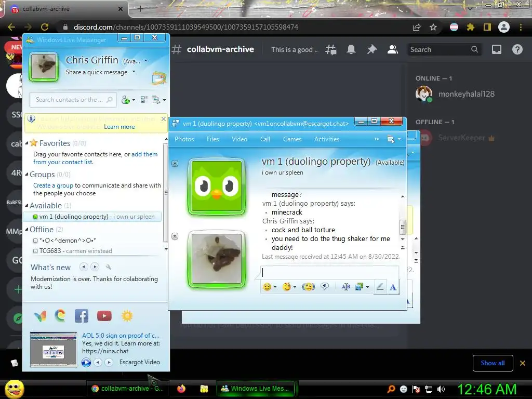Click the add a contact icon in Messenger

click(126, 100)
